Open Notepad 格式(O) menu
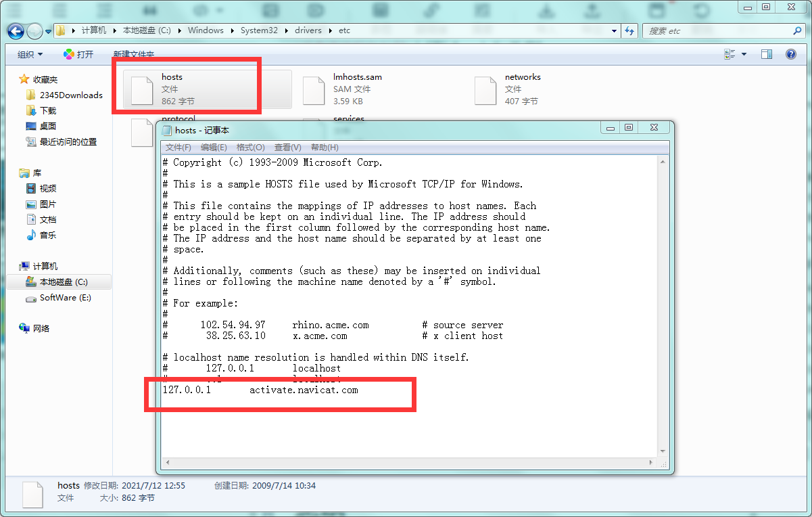812x517 pixels. pos(250,147)
